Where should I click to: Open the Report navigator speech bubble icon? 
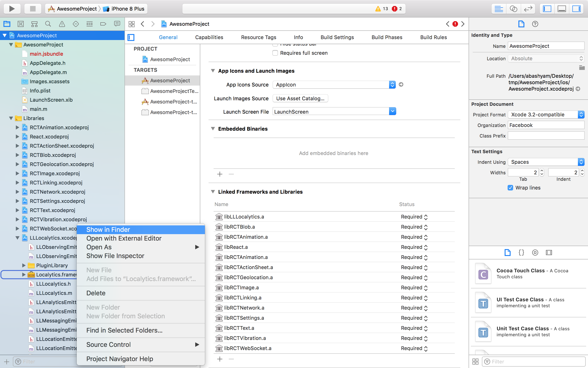click(117, 24)
